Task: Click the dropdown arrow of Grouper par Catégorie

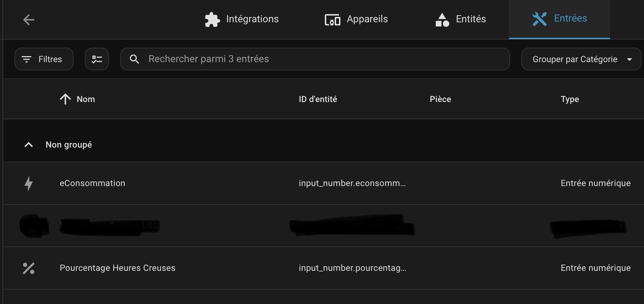Action: (x=630, y=59)
